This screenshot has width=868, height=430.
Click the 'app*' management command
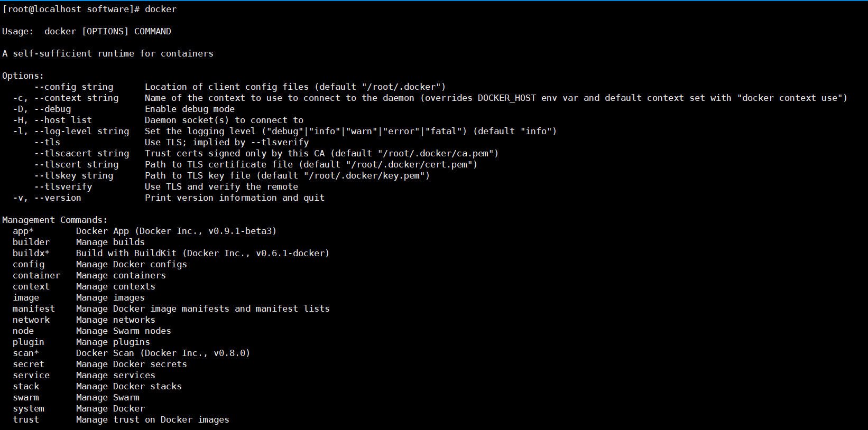click(x=23, y=231)
